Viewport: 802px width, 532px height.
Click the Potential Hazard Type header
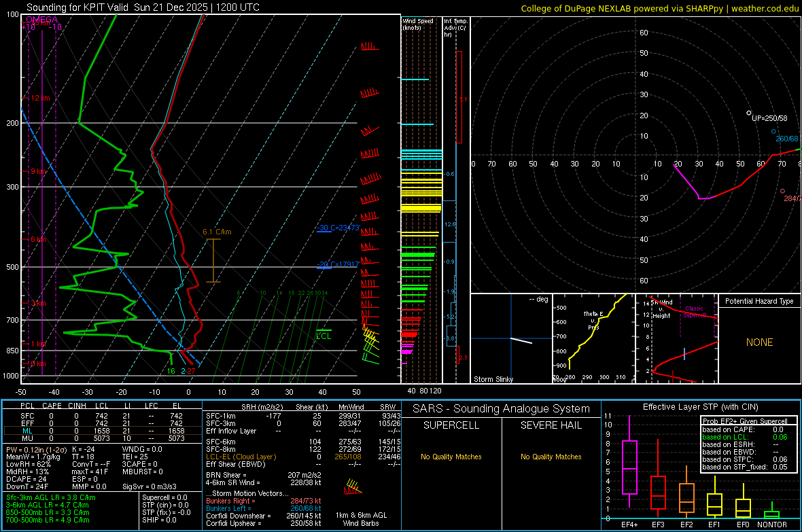(x=759, y=301)
